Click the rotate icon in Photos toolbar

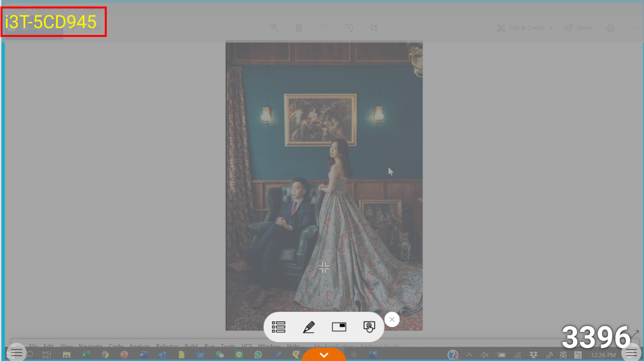pyautogui.click(x=349, y=28)
